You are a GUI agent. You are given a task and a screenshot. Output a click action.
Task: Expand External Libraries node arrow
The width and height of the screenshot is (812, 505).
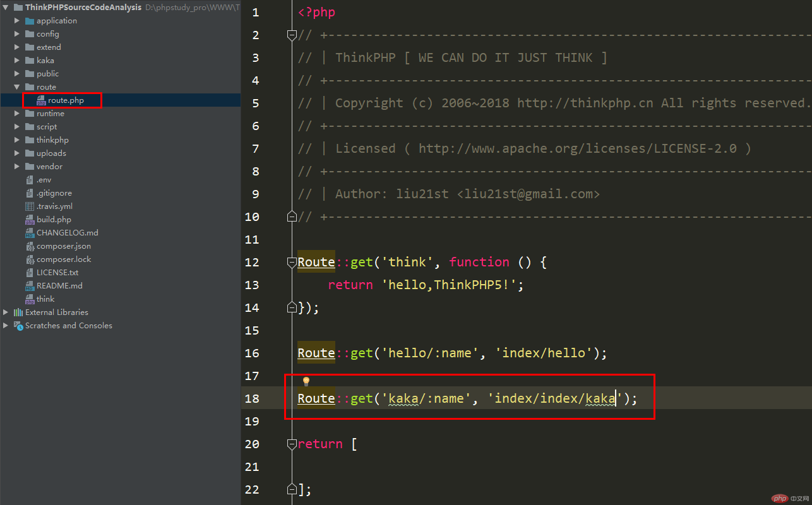(x=6, y=312)
